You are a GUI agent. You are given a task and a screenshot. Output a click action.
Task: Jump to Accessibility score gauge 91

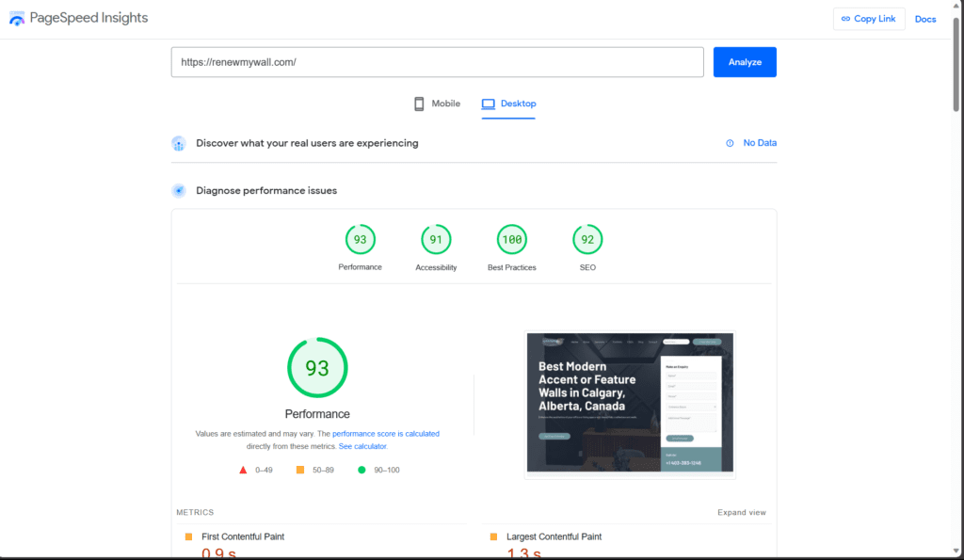click(436, 240)
